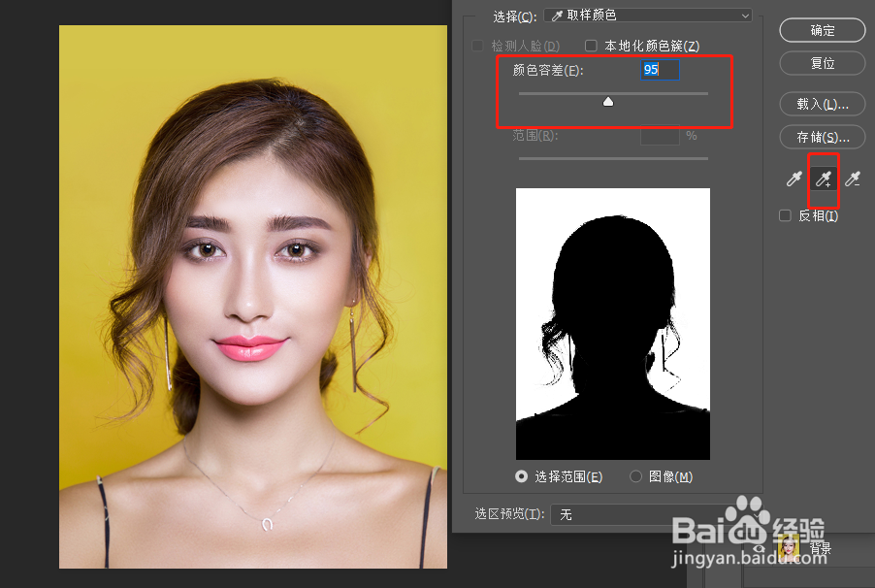Enable the 检测人脸 checkbox

point(477,45)
